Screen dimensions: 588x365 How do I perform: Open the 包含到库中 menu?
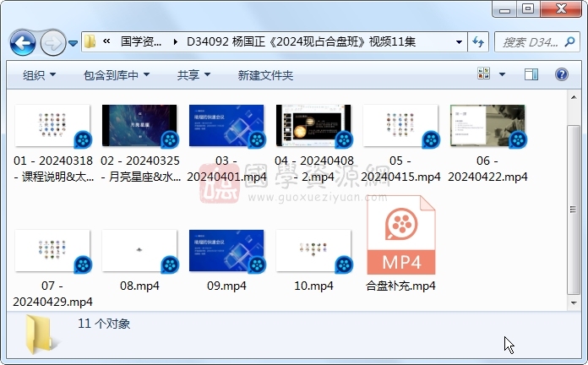[117, 75]
